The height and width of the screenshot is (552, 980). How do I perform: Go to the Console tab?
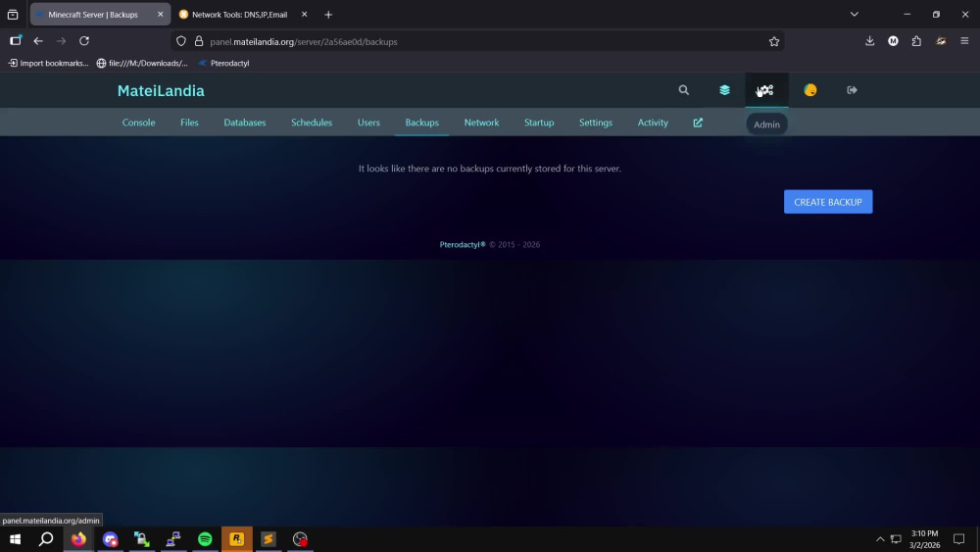coord(139,123)
